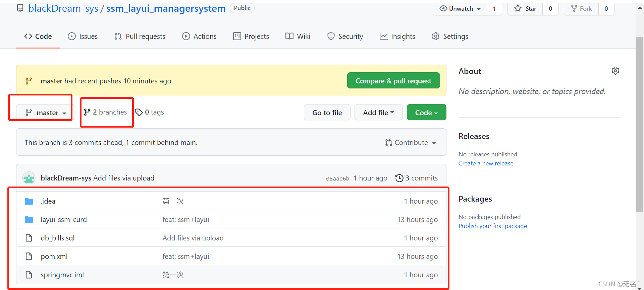The image size is (644, 290).
Task: Open the Issues tab
Action: pos(83,37)
